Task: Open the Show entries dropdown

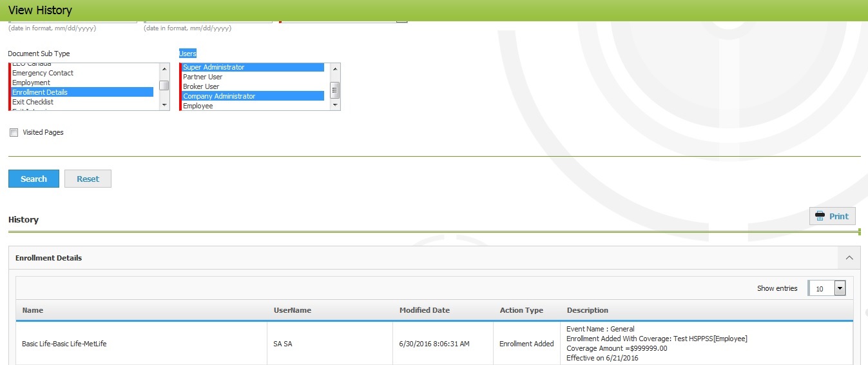Action: coord(839,288)
